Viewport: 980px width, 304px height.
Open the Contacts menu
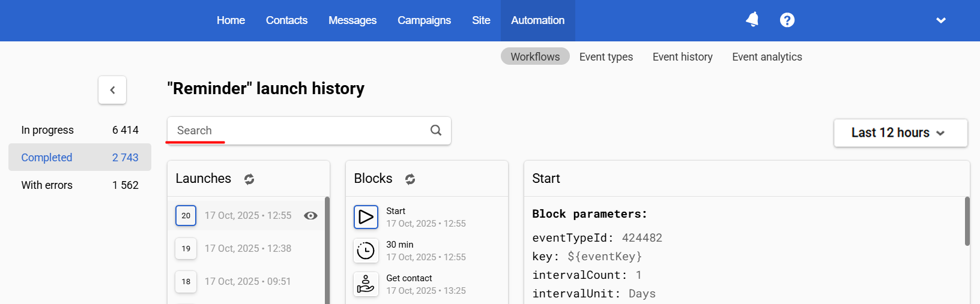click(x=286, y=20)
